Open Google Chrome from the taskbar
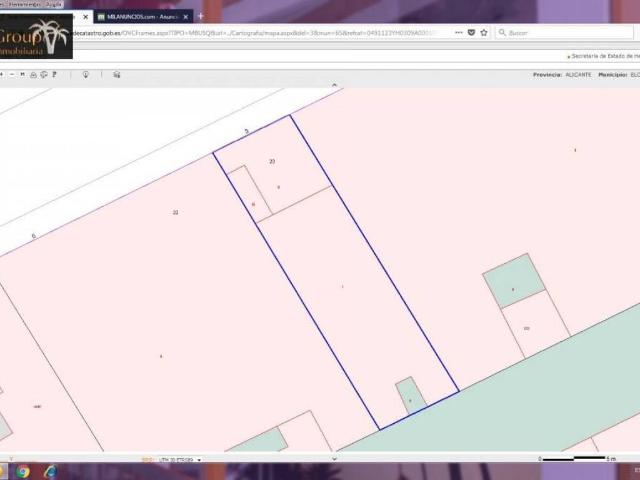Viewport: 640px width, 480px height. pos(23,471)
